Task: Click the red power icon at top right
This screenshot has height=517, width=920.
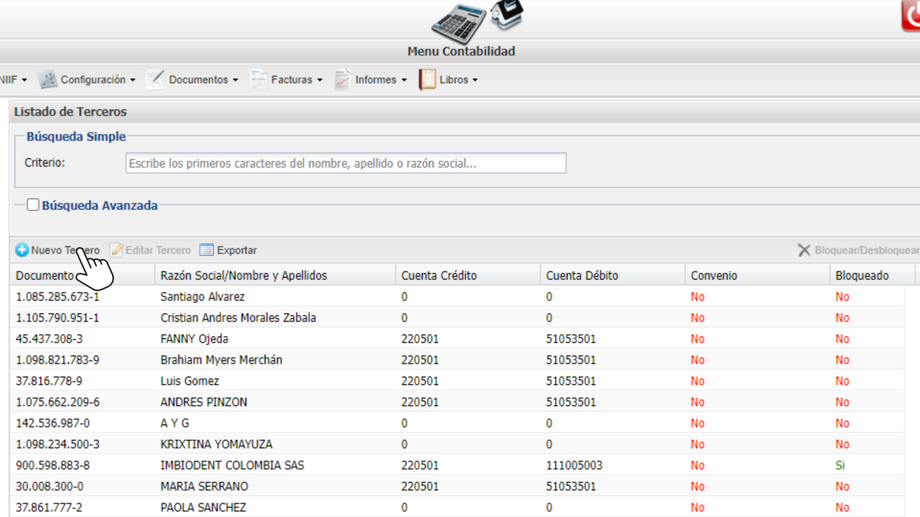Action: pos(911,15)
